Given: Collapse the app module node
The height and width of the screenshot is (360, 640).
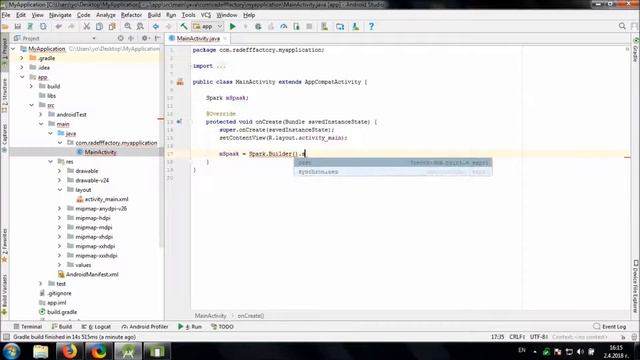Looking at the screenshot, I should pos(22,77).
